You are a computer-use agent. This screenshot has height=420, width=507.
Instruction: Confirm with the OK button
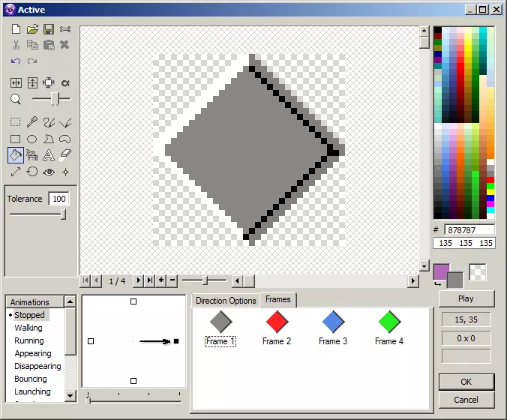(466, 382)
